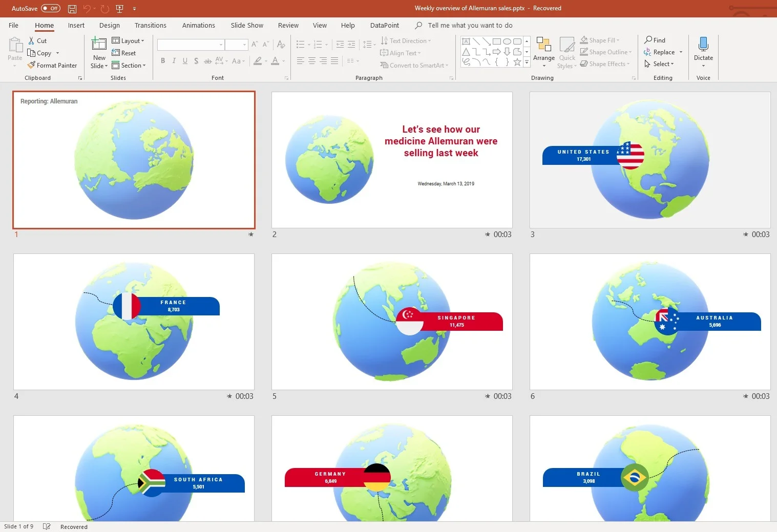The image size is (777, 532).
Task: Click the Format Painter brush
Action: pos(32,65)
